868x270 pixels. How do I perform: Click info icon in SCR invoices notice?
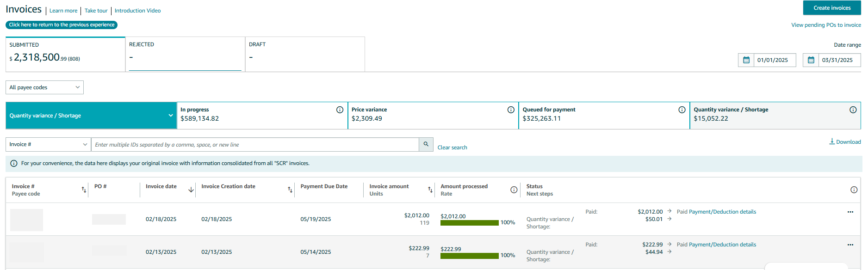click(14, 163)
